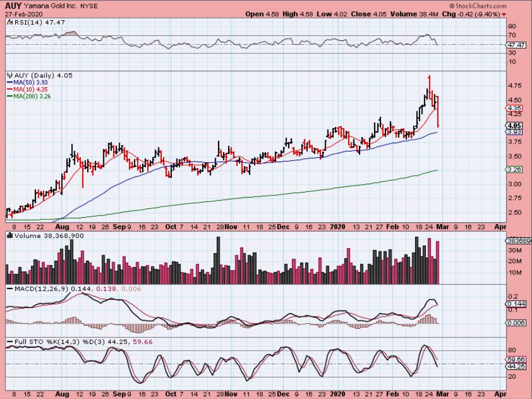Click the AUY (Daily) 4.05 legend label
This screenshot has height=399, width=532.
coord(43,76)
